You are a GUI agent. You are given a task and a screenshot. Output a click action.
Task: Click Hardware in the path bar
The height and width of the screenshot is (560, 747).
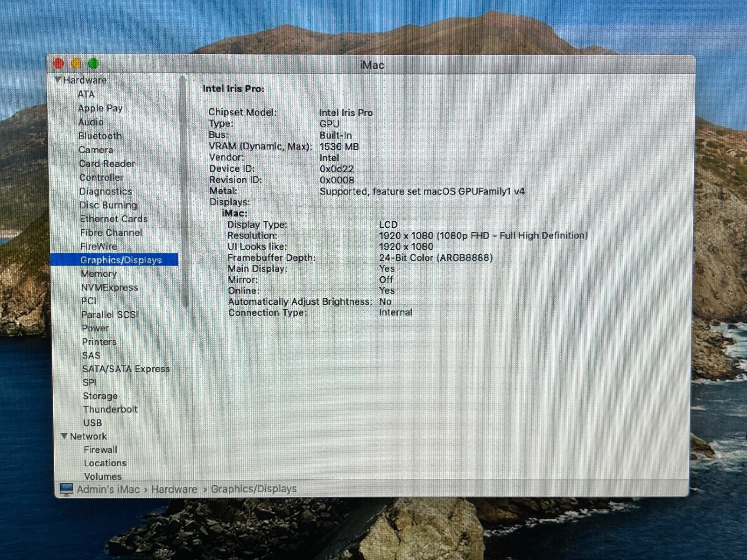pos(174,489)
